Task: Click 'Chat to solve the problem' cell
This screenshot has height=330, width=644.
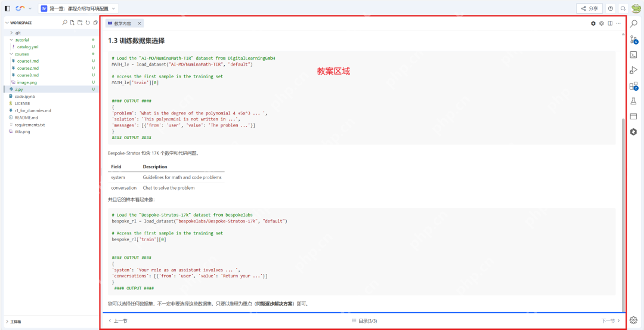Action: tap(169, 188)
